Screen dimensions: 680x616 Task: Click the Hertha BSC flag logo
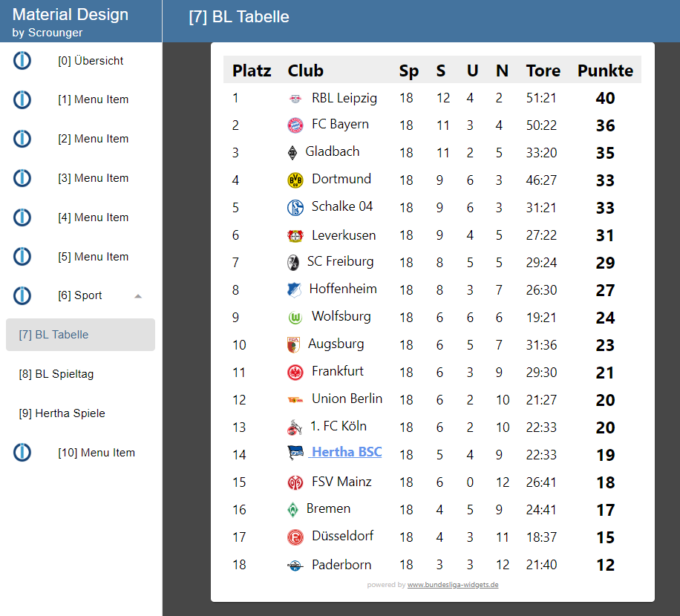[295, 453]
